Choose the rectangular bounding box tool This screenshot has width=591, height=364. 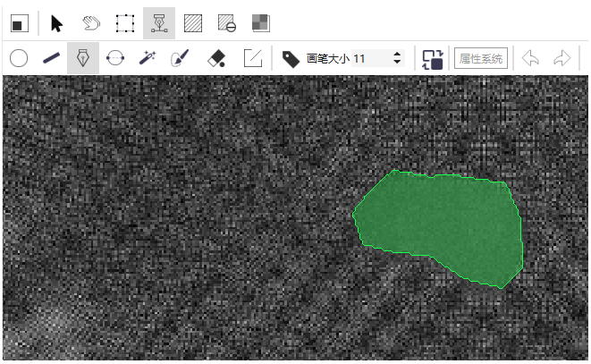(x=125, y=22)
